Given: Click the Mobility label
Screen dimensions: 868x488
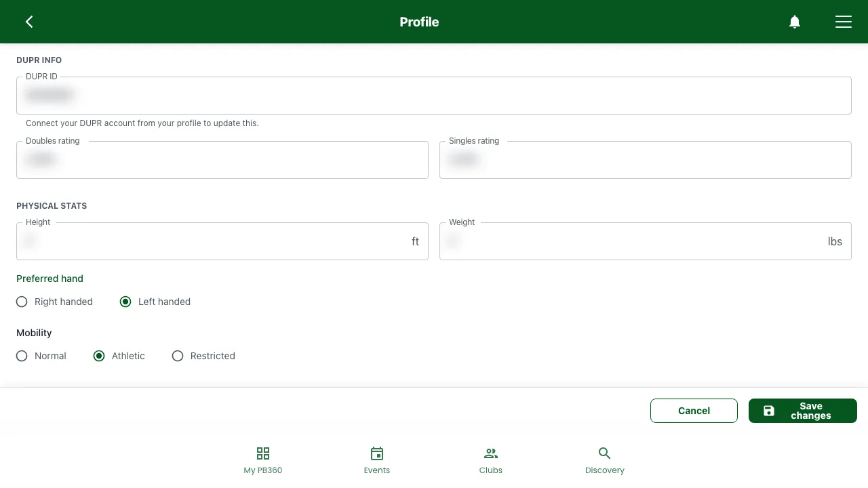Looking at the screenshot, I should click(34, 333).
